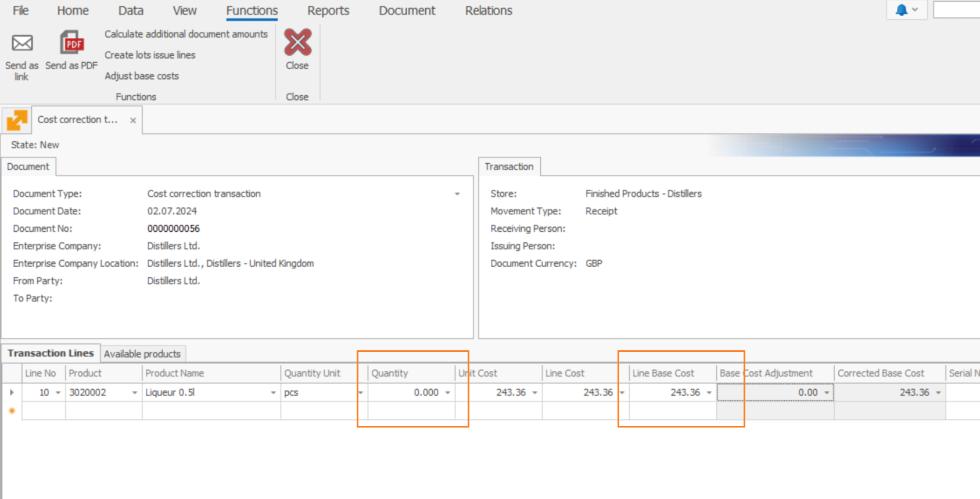Click the Send as link envelope icon

[x=22, y=43]
